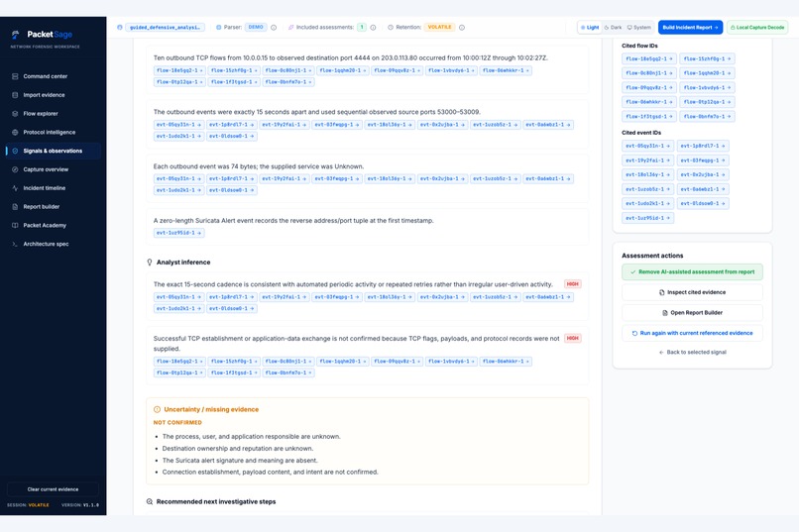Click the VOLATILE retention badge
The height and width of the screenshot is (532, 799).
point(439,28)
